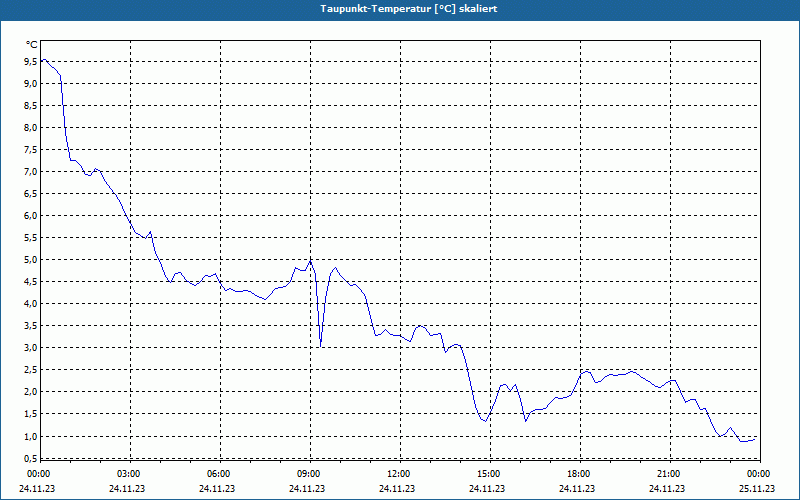This screenshot has width=800, height=500.
Task: Click the '24.11.23' date under 15:00
Action: 487,489
